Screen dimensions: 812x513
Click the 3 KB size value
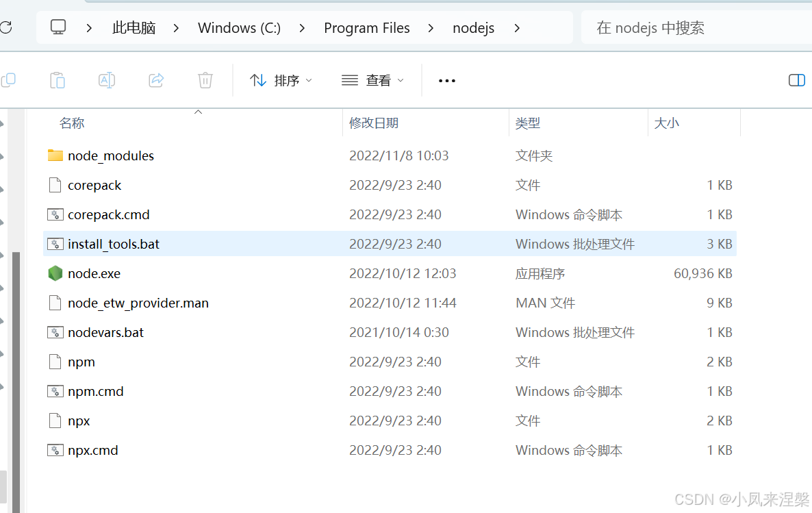tap(720, 244)
